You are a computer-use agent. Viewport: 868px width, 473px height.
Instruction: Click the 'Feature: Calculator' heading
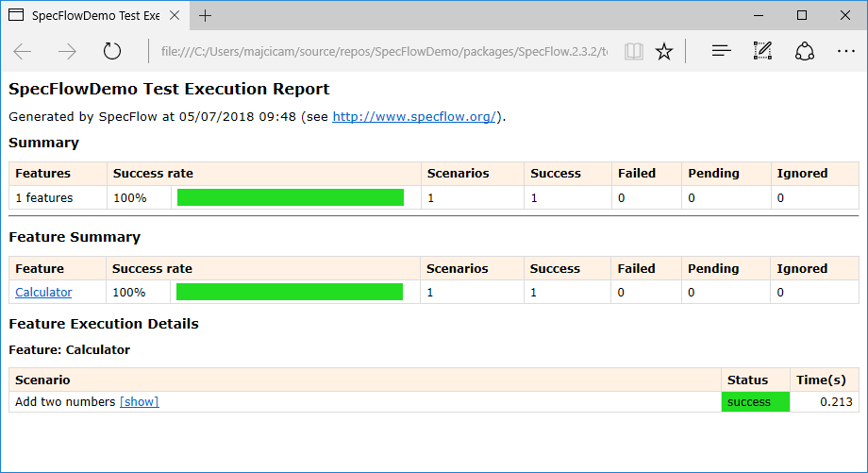coord(69,350)
